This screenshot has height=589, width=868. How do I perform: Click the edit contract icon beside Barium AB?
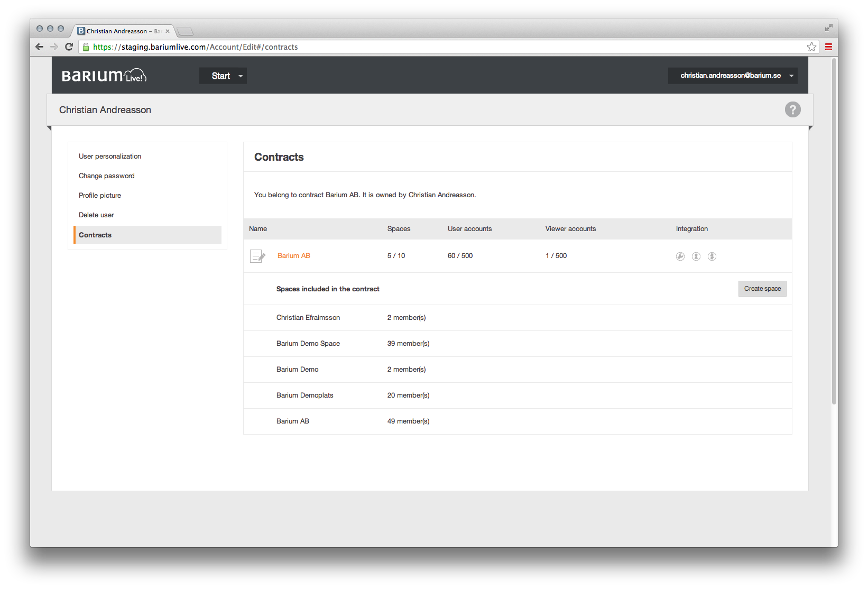257,256
